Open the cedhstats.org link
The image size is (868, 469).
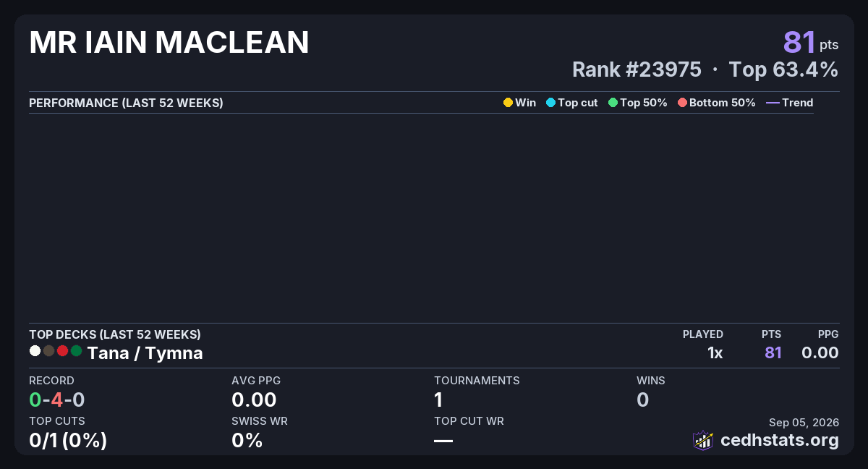tap(780, 440)
